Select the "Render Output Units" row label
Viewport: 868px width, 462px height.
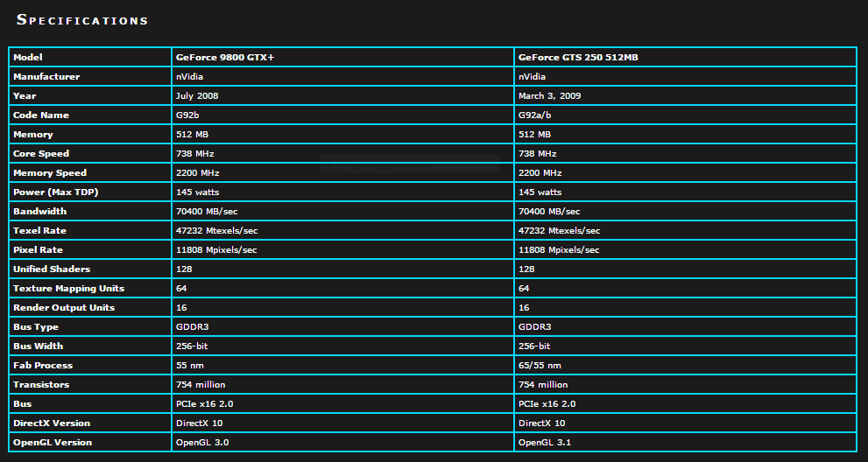click(64, 308)
